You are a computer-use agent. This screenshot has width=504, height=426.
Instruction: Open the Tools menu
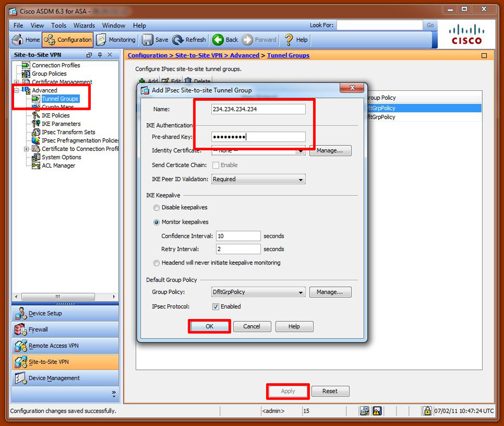(x=58, y=25)
